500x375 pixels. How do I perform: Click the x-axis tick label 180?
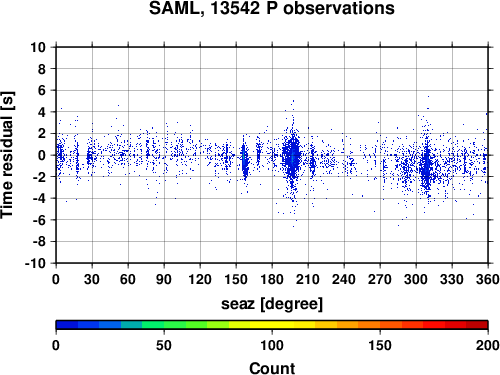click(x=272, y=279)
